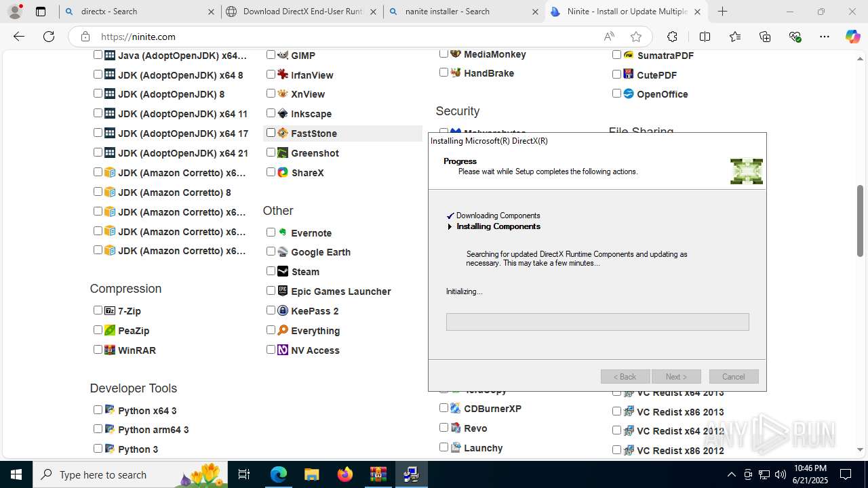Screen dimensions: 868x488
Task: Open the tab actions menu button
Action: 41,12
